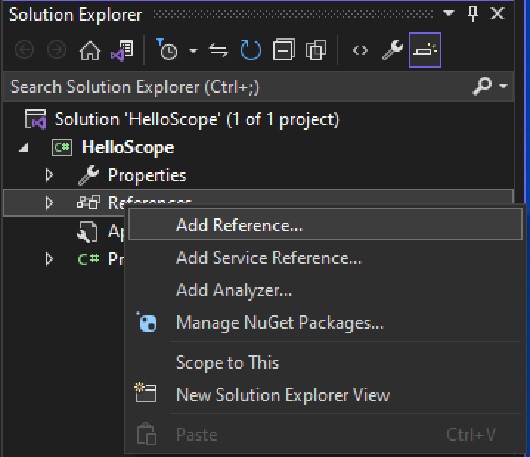This screenshot has width=530, height=457.
Task: Click the App.config file icon
Action: [x=88, y=232]
